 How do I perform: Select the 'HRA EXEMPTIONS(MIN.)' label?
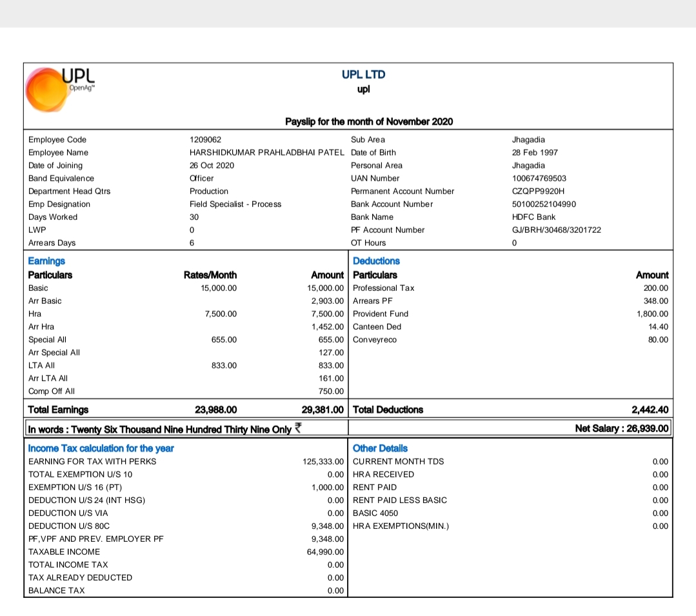coord(401,526)
